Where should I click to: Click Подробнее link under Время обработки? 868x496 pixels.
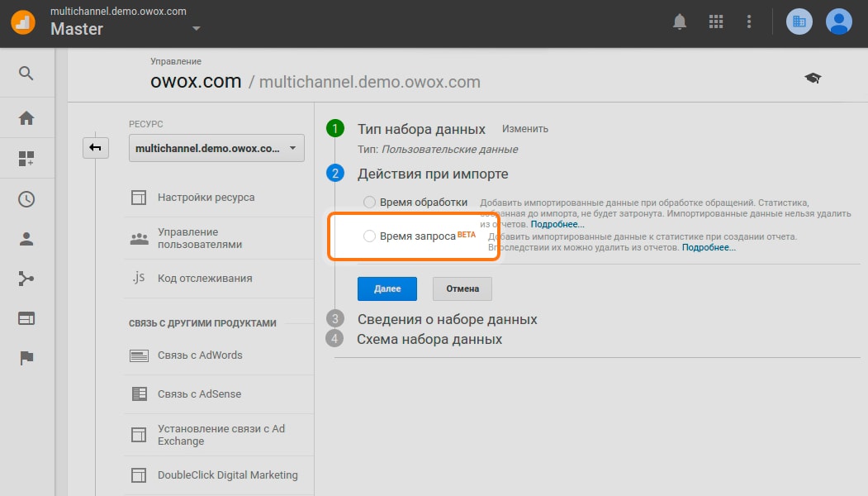coord(557,225)
